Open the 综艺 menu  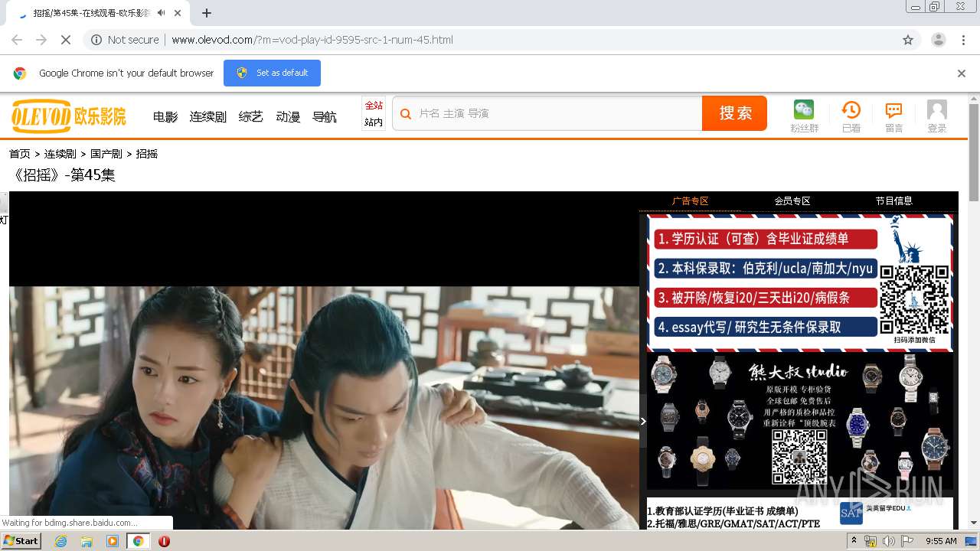(x=251, y=116)
